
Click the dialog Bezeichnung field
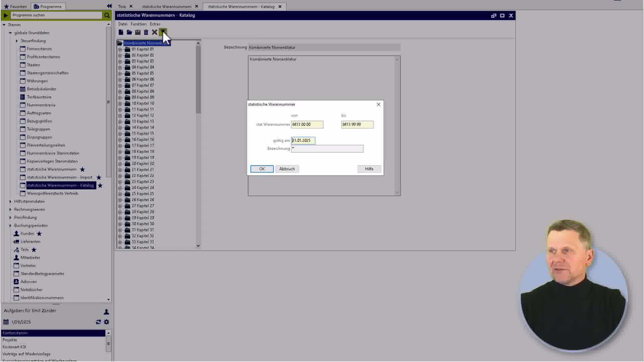[x=327, y=148]
